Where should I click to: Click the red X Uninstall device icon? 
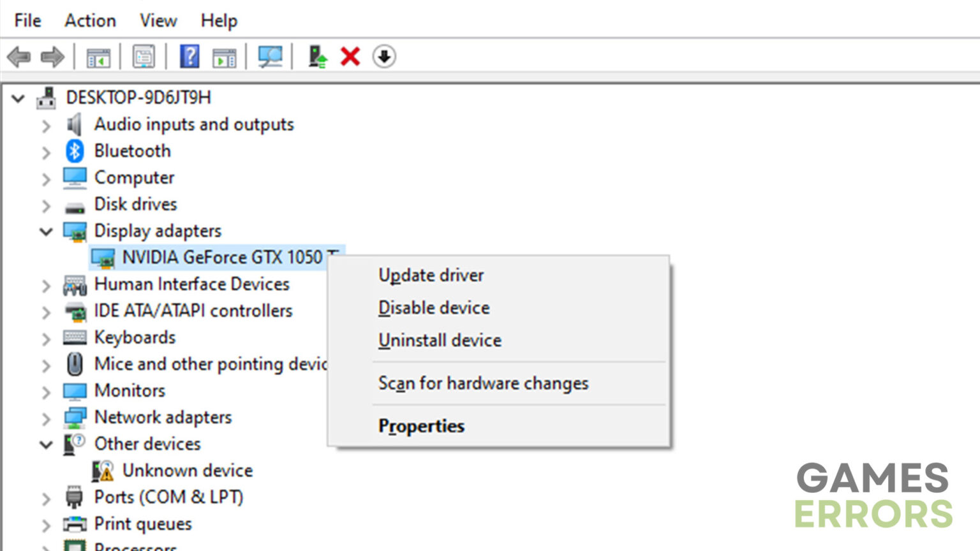pyautogui.click(x=350, y=57)
